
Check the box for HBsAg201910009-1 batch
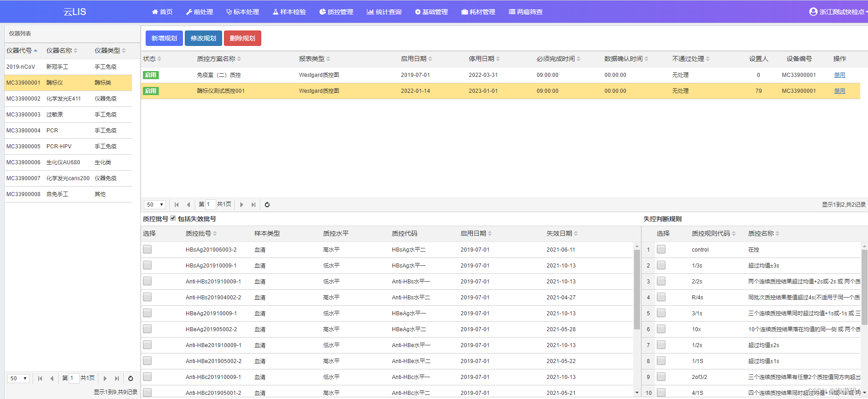[x=147, y=265]
